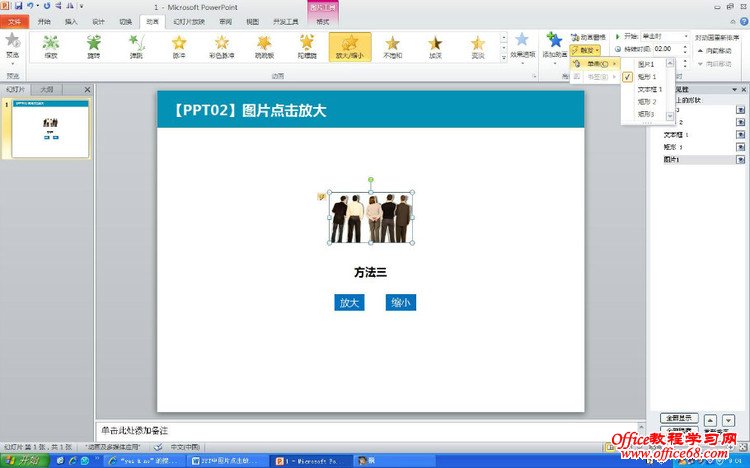Open the 效果选项 effect options dropdown

(x=522, y=48)
